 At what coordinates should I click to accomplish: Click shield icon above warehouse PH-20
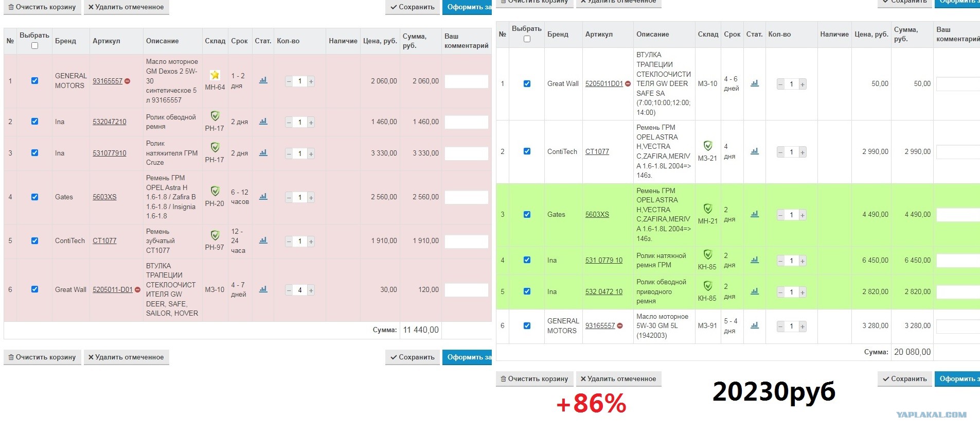pyautogui.click(x=215, y=192)
